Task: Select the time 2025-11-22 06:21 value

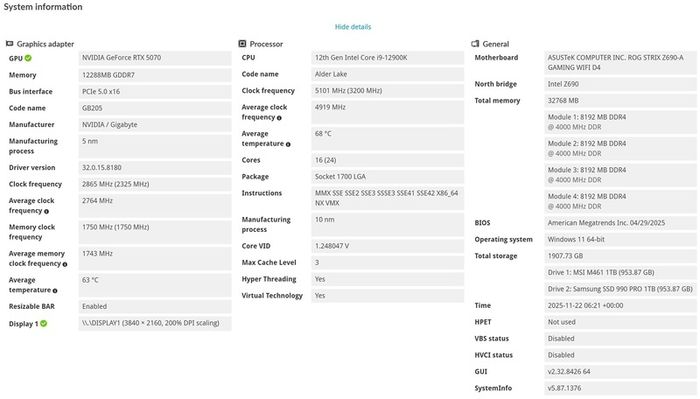Action: click(x=621, y=305)
